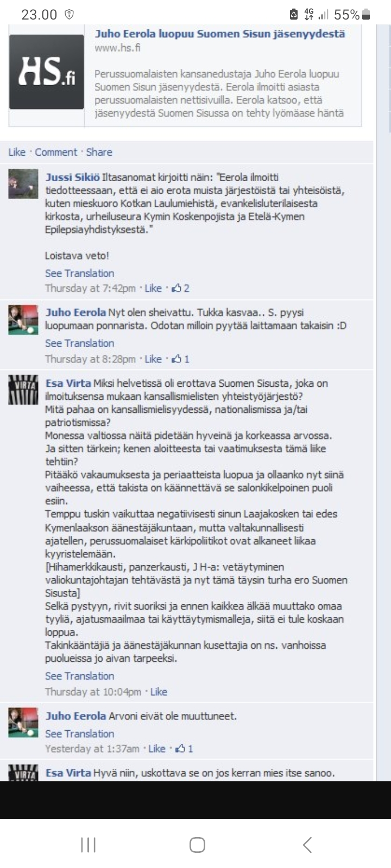Open Juho Eerola's avatar on shaving comment
Viewport: 391px width, 868px height.
tap(23, 320)
